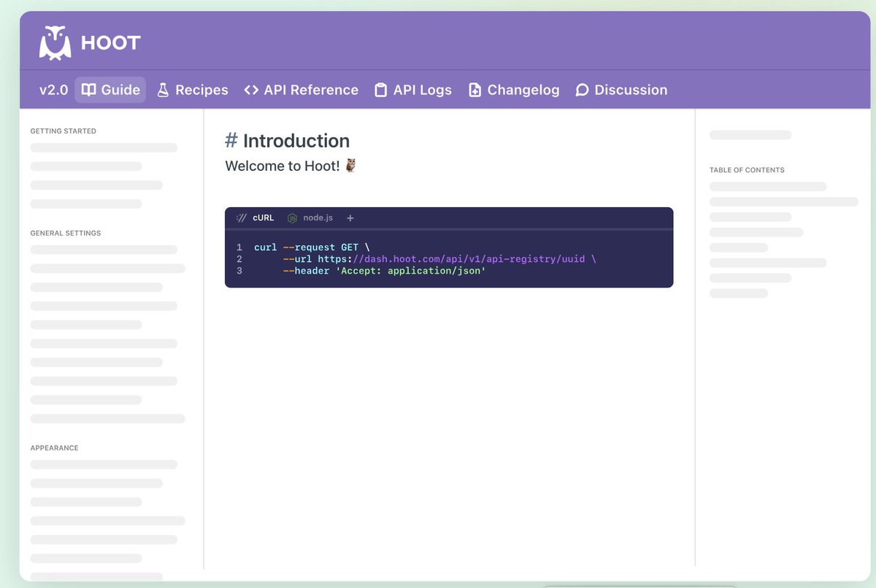Click the book icon beside Guide
This screenshot has height=588, width=876.
pyautogui.click(x=88, y=90)
